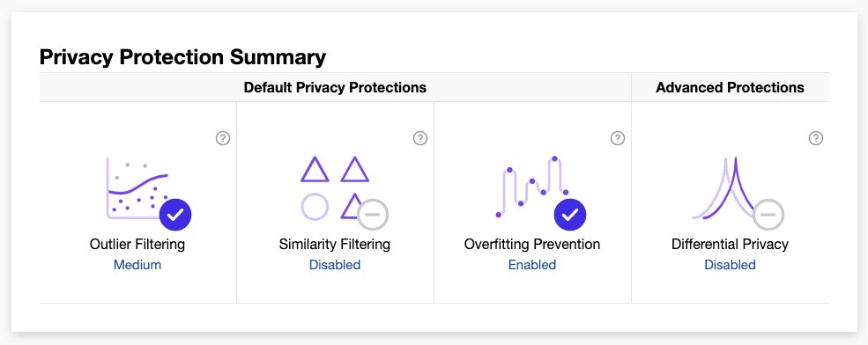This screenshot has width=868, height=345.
Task: Select the Similarity Filtering triangles icon
Action: pos(334,188)
